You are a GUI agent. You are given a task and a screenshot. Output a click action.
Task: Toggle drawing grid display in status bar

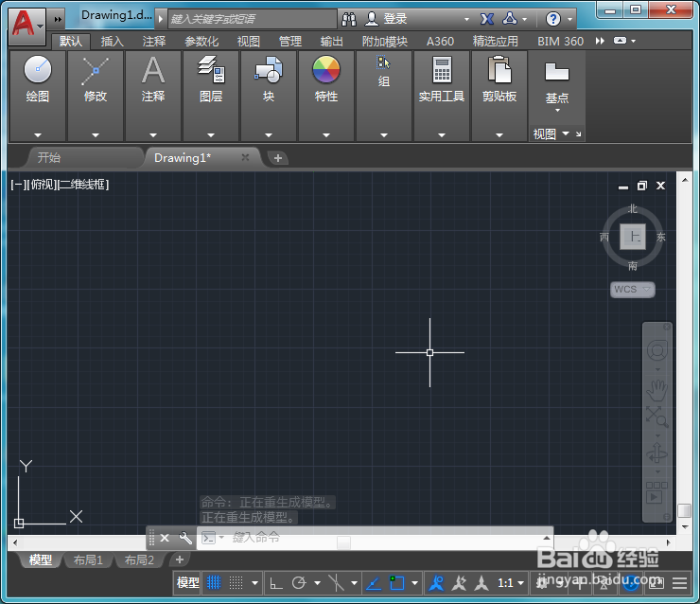214,582
